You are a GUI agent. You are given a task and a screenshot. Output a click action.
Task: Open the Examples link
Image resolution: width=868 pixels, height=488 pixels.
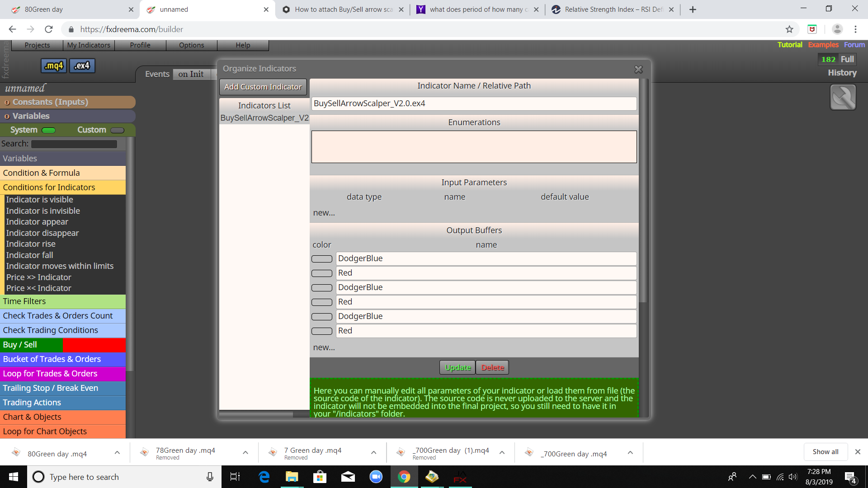tap(823, 45)
